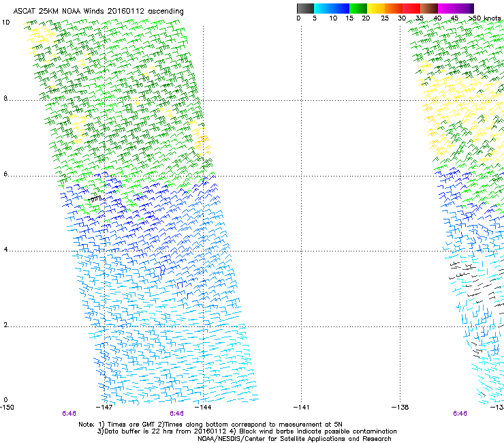
Task: Click the latitude '4' axis label
Action: coord(5,249)
